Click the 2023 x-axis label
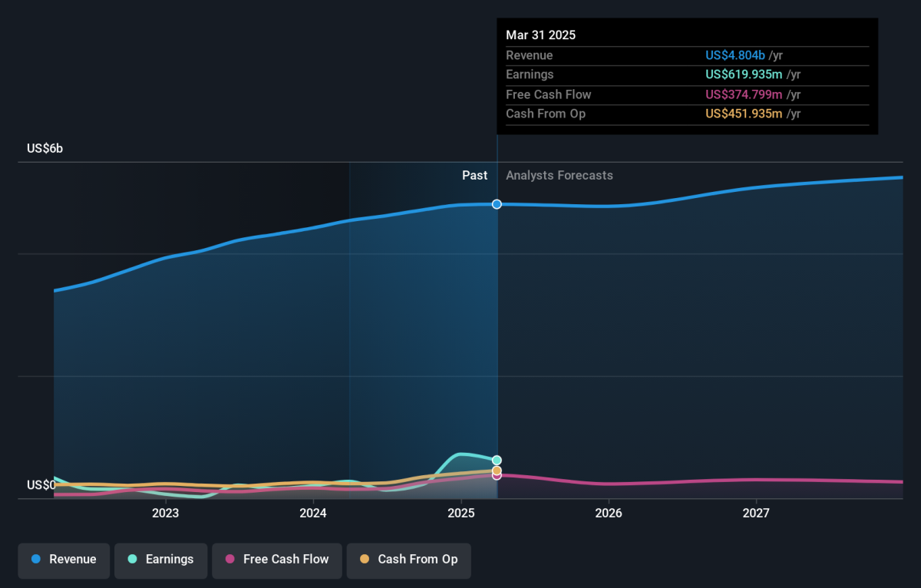The height and width of the screenshot is (588, 921). point(165,513)
